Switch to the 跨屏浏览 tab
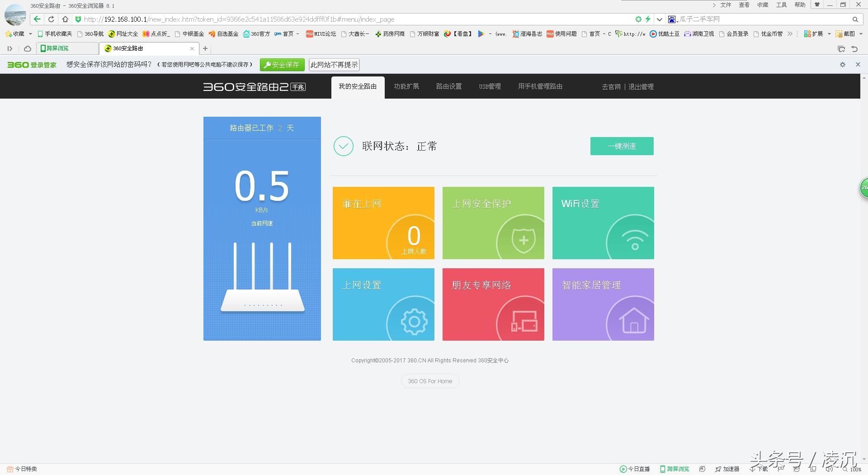The width and height of the screenshot is (868, 475). [x=68, y=48]
